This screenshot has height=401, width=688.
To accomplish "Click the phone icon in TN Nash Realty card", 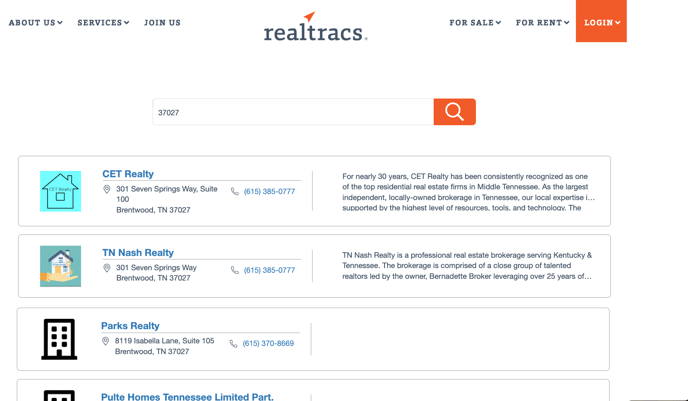I will click(x=235, y=270).
